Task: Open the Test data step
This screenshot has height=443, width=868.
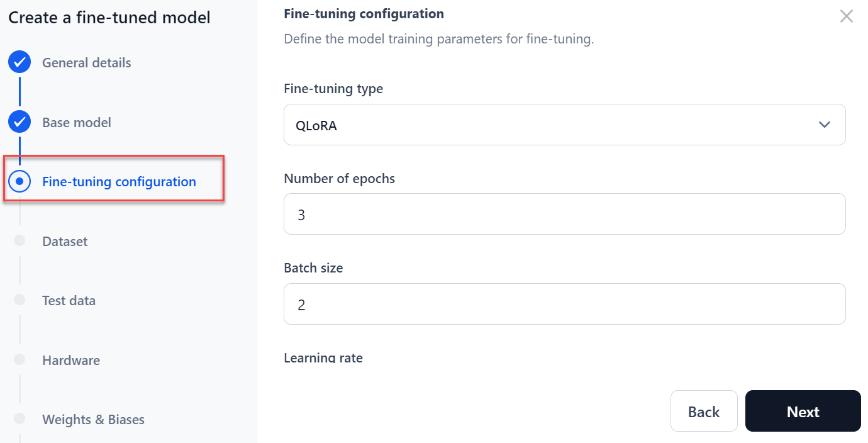Action: pos(69,301)
